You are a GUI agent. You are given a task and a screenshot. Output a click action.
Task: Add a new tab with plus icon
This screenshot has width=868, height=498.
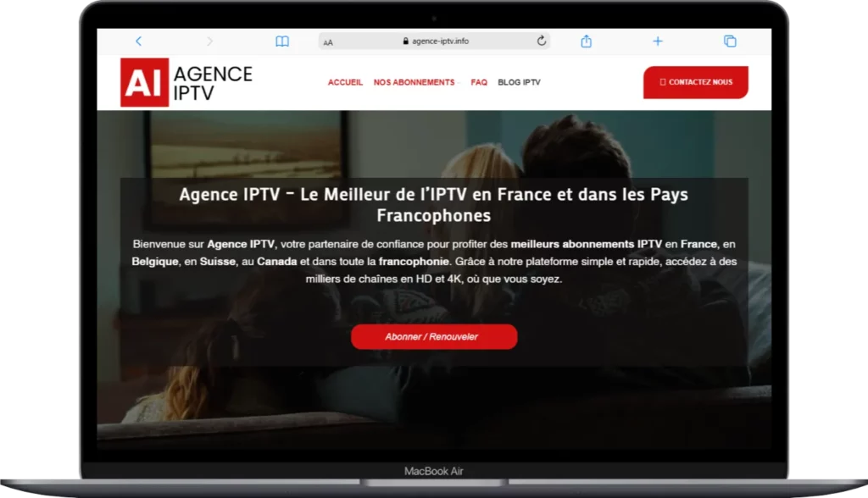658,41
